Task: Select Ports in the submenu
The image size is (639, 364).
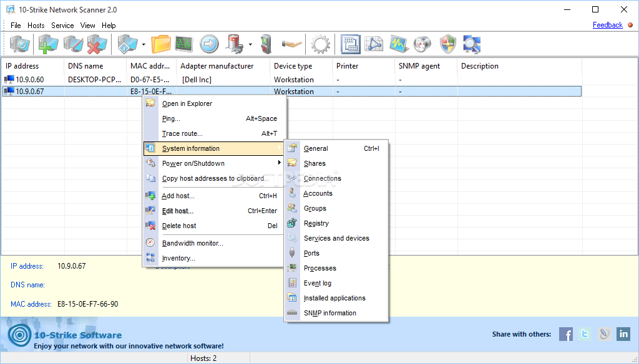Action: pyautogui.click(x=336, y=253)
